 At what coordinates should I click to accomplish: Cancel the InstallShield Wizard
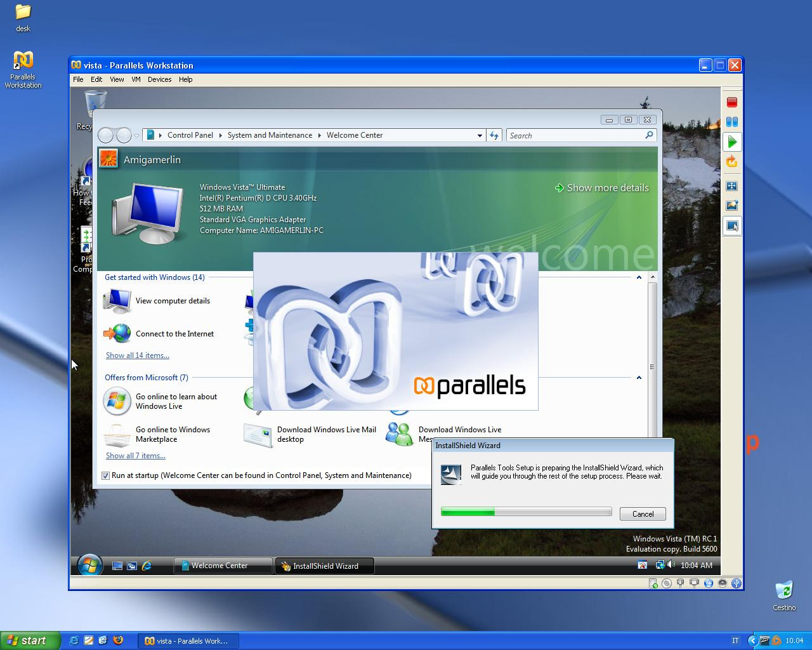click(x=643, y=514)
